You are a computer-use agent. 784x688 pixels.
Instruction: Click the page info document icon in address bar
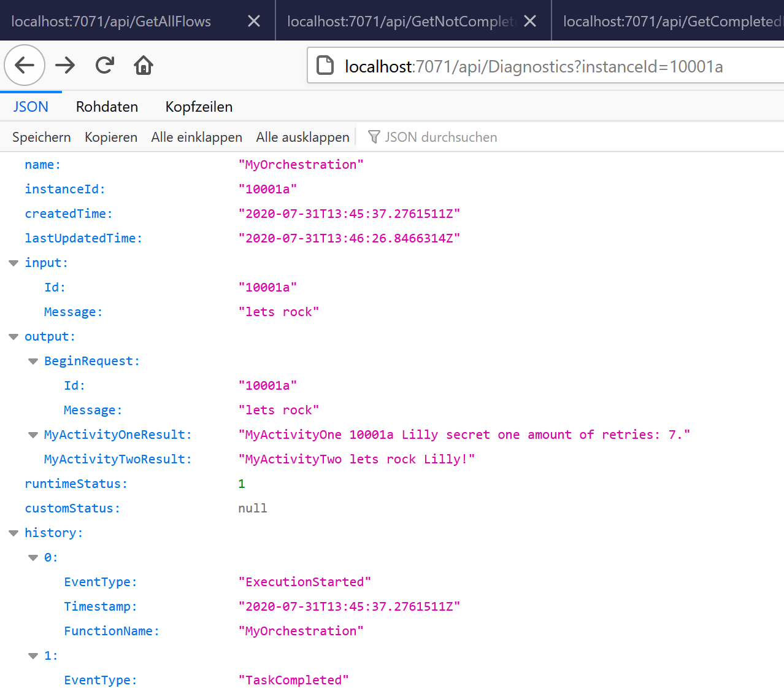click(x=325, y=66)
